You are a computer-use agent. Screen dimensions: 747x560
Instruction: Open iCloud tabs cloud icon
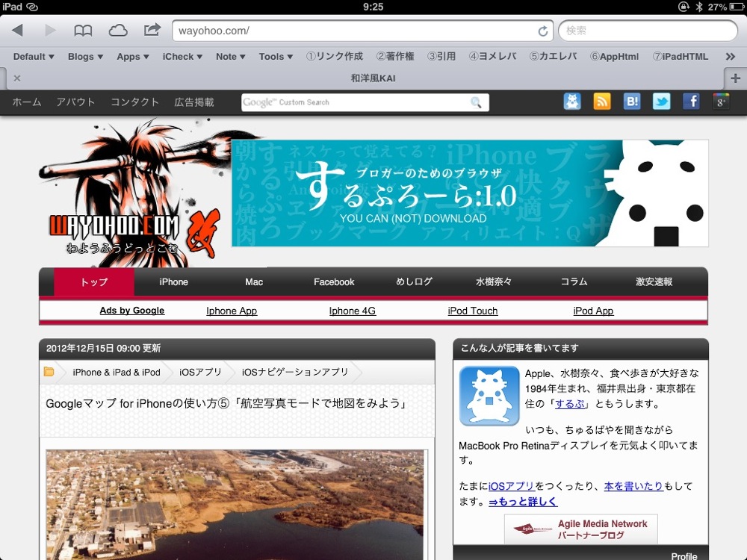[x=118, y=31]
